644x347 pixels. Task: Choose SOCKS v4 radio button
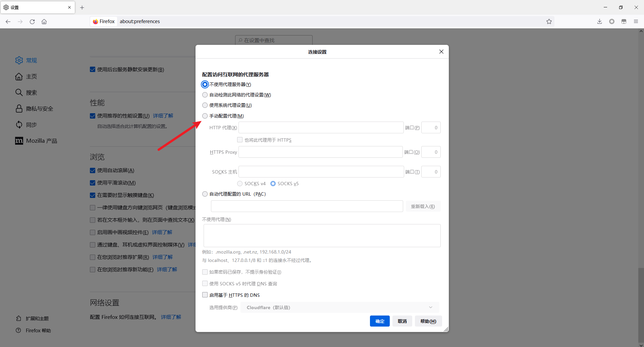pos(240,184)
